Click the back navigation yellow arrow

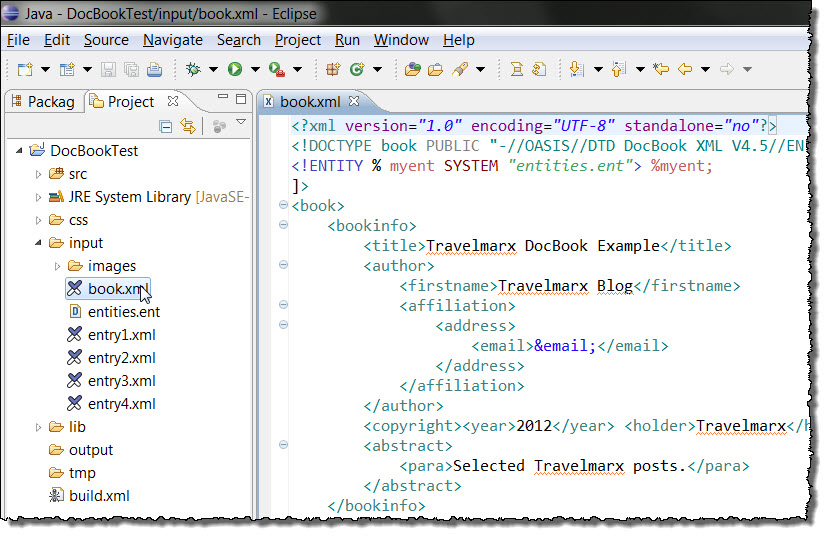tap(685, 69)
